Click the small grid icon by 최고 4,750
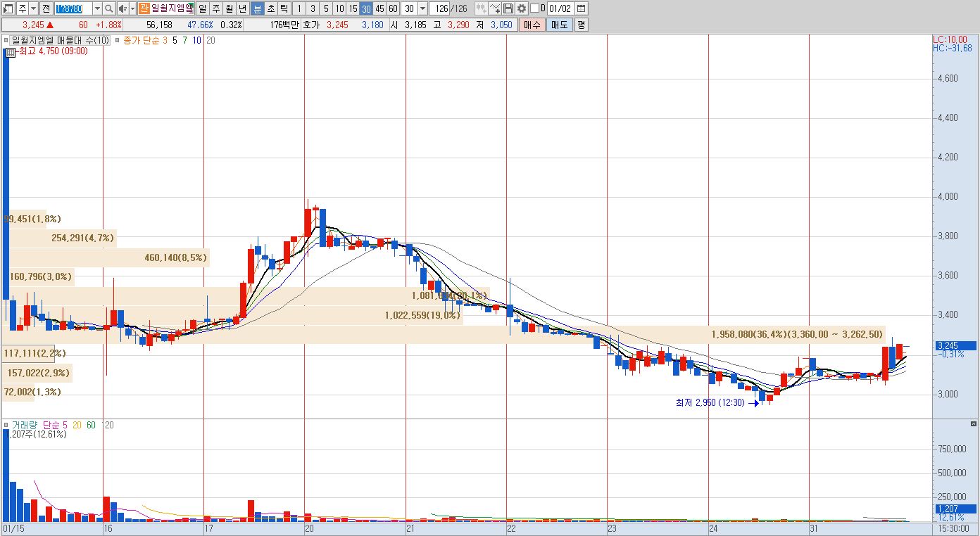This screenshot has width=980, height=536. [11, 51]
